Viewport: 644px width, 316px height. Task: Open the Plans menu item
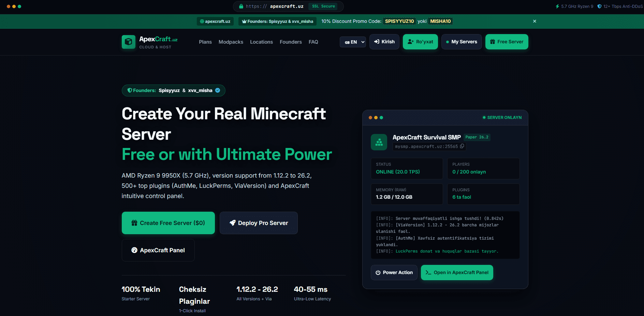point(205,42)
